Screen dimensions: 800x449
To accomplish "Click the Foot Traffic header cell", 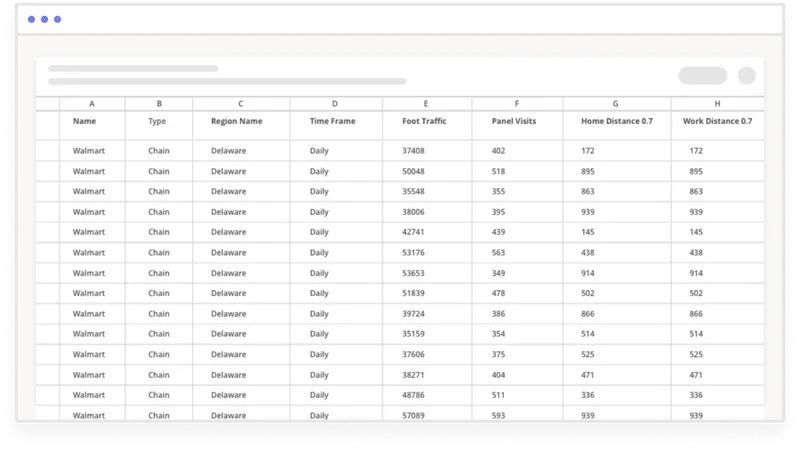I will coord(427,125).
